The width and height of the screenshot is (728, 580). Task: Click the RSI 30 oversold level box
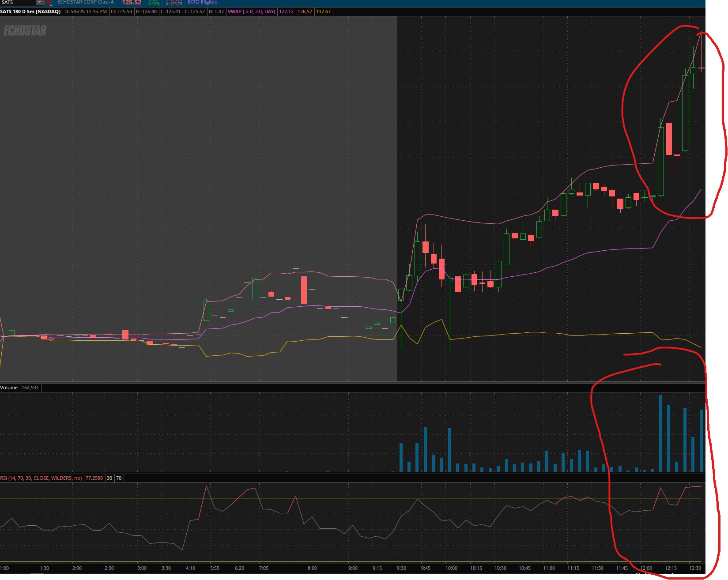[109, 478]
